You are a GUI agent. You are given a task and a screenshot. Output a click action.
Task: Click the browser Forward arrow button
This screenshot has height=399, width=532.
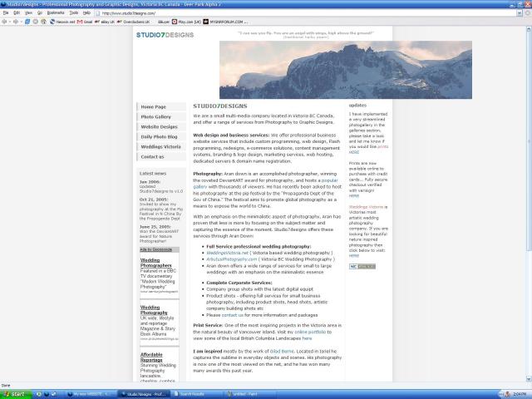16,22
